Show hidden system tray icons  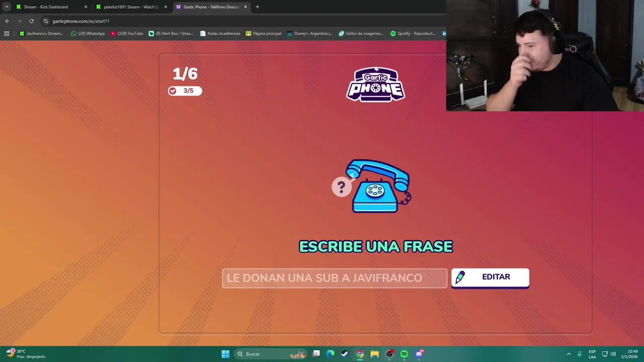(569, 354)
